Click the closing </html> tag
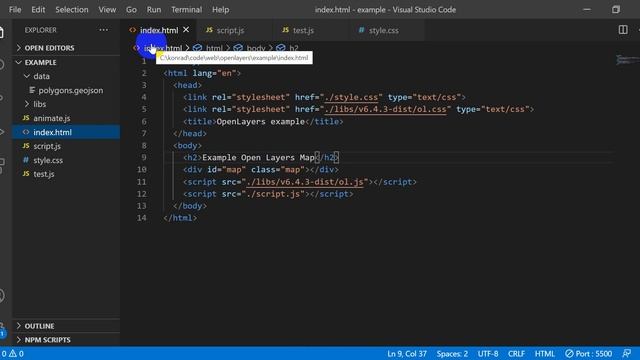 180,218
